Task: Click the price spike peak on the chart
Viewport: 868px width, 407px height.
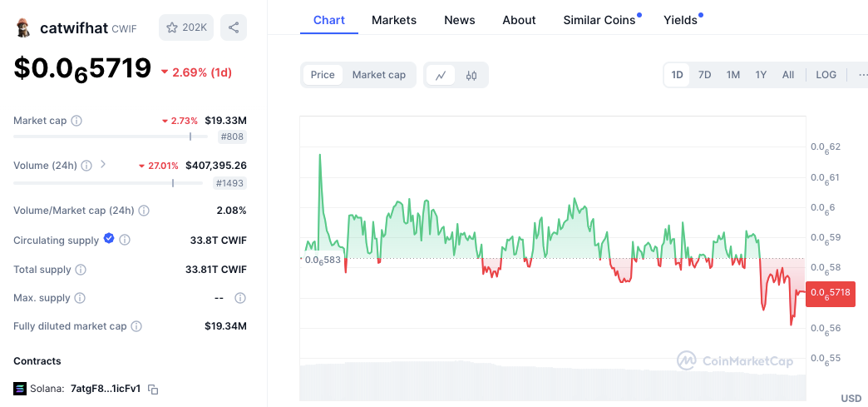Action: (319, 156)
